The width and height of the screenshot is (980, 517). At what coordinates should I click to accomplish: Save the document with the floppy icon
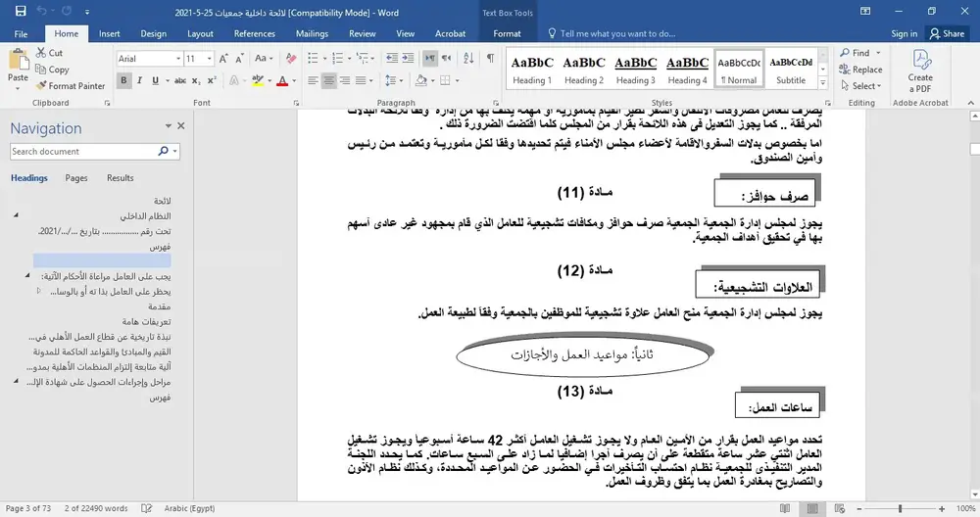pos(21,11)
